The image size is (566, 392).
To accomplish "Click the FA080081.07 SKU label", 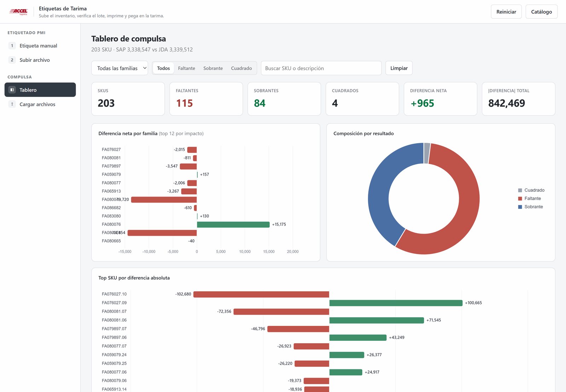I will [x=114, y=311].
